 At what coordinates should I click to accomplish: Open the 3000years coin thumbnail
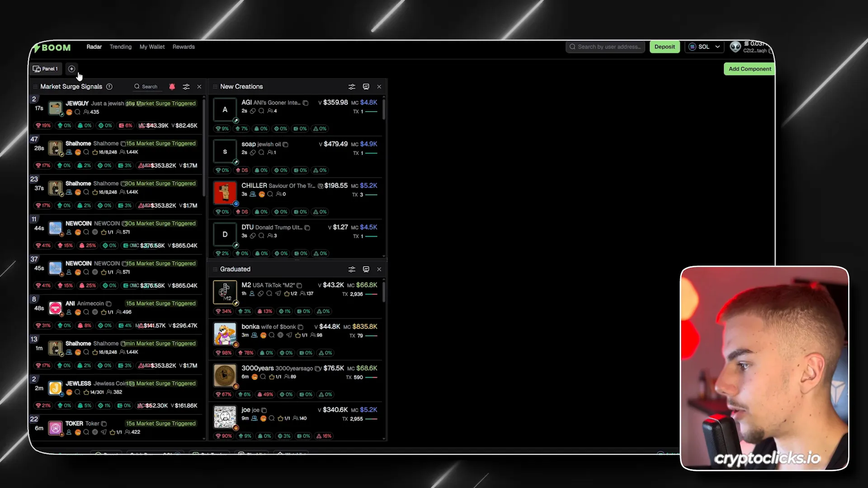(x=225, y=375)
